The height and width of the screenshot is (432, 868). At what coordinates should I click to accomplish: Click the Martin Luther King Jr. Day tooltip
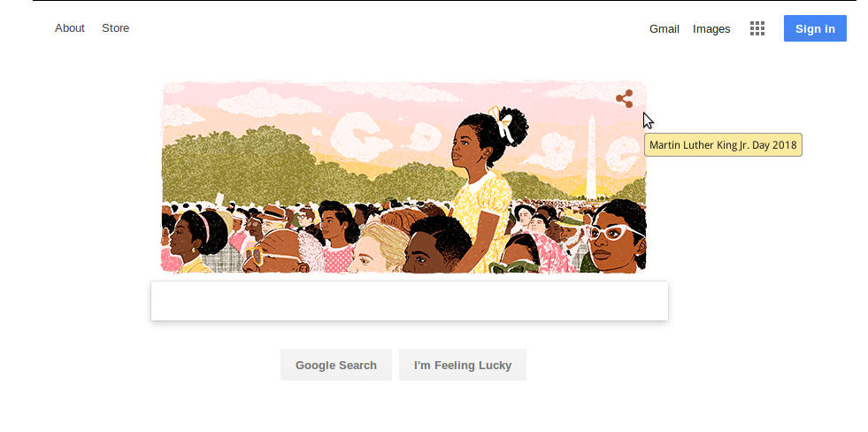723,145
